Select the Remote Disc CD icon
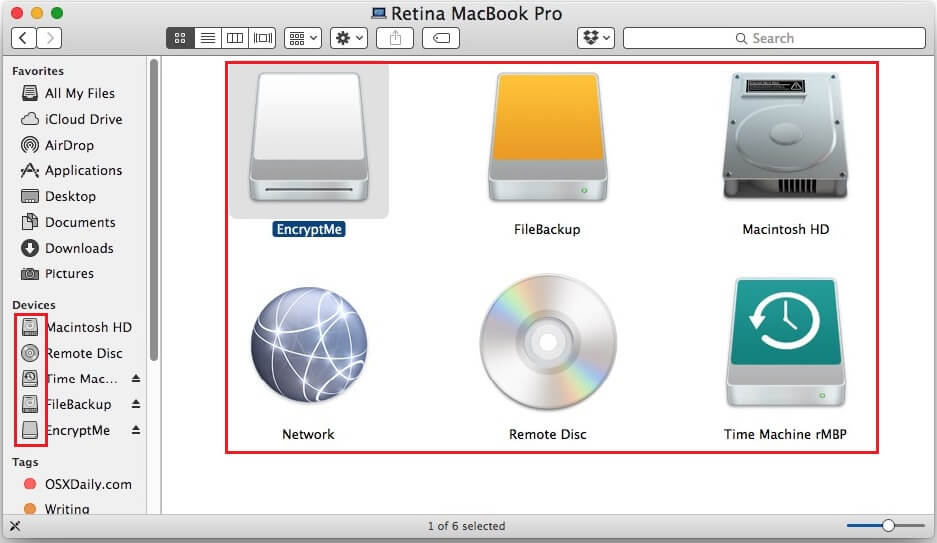The height and width of the screenshot is (543, 937). pyautogui.click(x=547, y=342)
